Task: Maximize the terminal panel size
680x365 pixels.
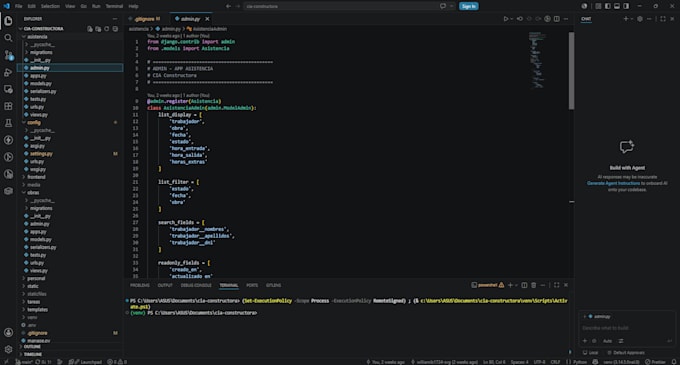Action: coord(556,285)
